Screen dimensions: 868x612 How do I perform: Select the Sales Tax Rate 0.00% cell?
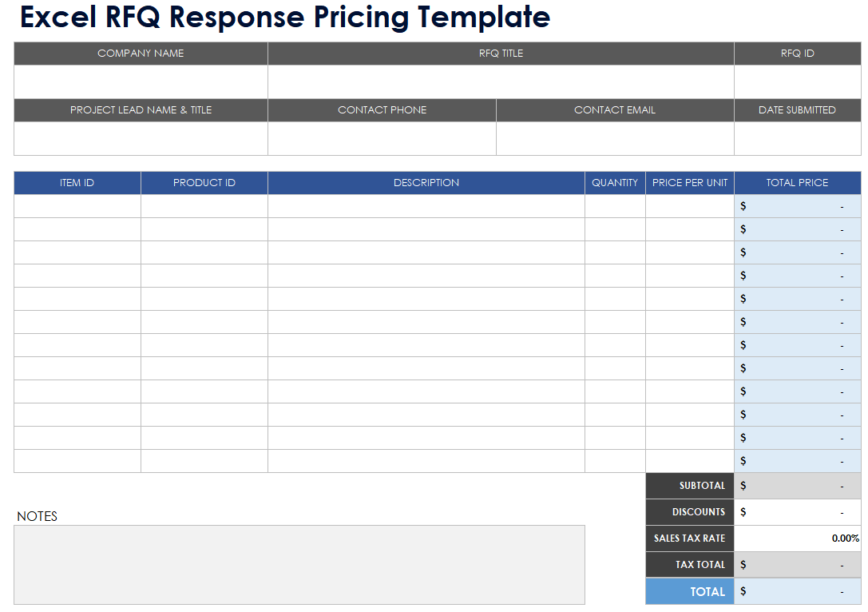797,538
